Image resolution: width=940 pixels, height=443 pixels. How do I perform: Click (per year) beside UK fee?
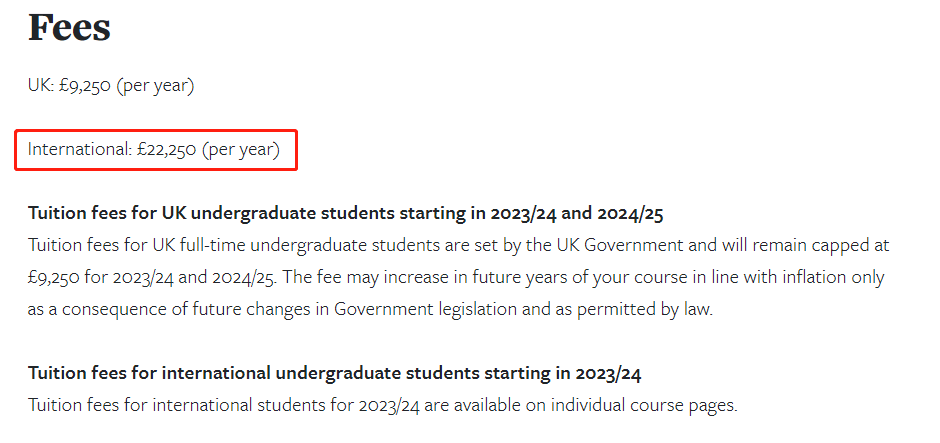click(155, 86)
